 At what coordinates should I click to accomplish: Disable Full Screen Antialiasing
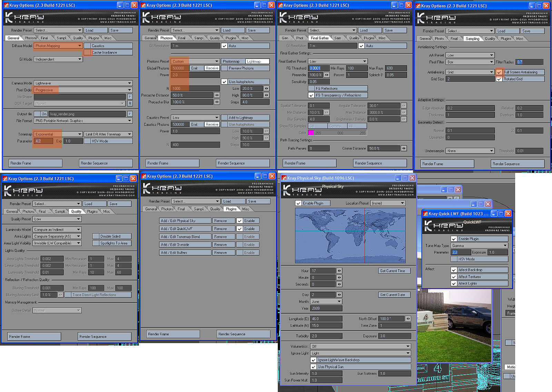click(x=499, y=72)
